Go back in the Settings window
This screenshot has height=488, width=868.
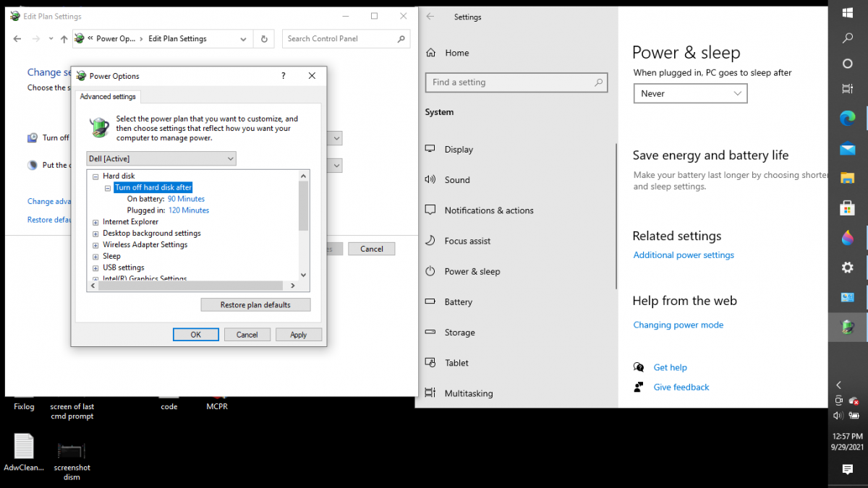click(430, 17)
